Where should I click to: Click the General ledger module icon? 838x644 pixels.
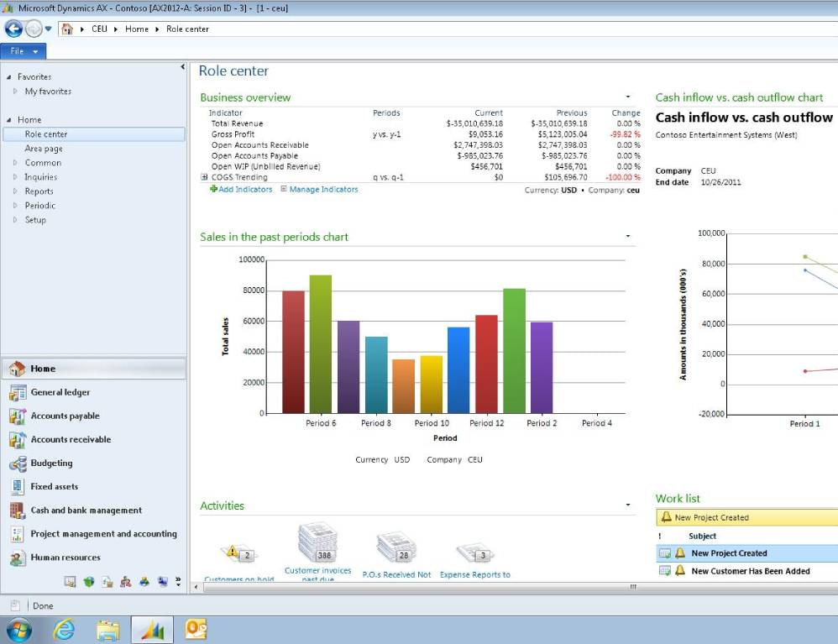pyautogui.click(x=17, y=392)
